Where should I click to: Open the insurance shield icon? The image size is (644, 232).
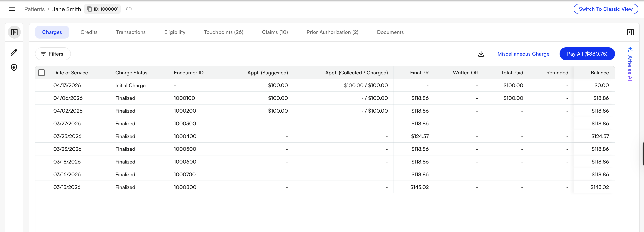(14, 67)
